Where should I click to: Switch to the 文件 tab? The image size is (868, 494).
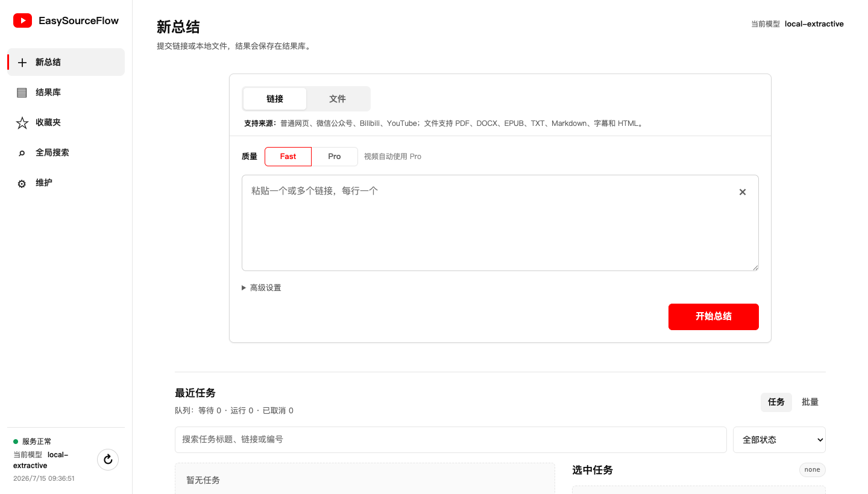[x=338, y=99]
